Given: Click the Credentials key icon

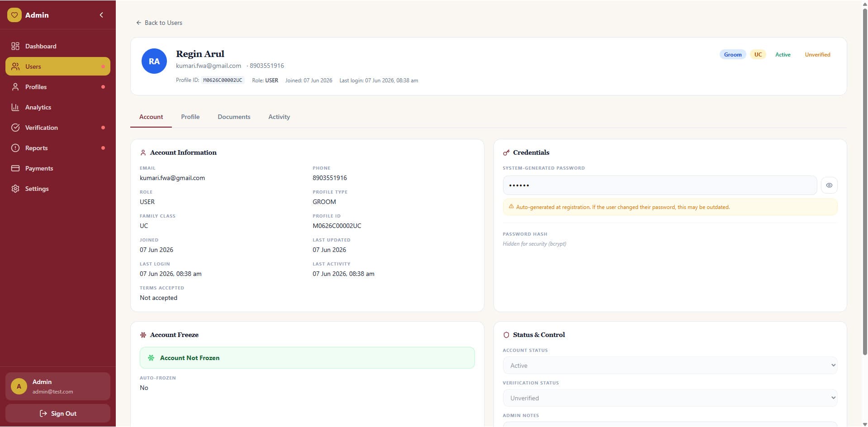Looking at the screenshot, I should [506, 153].
